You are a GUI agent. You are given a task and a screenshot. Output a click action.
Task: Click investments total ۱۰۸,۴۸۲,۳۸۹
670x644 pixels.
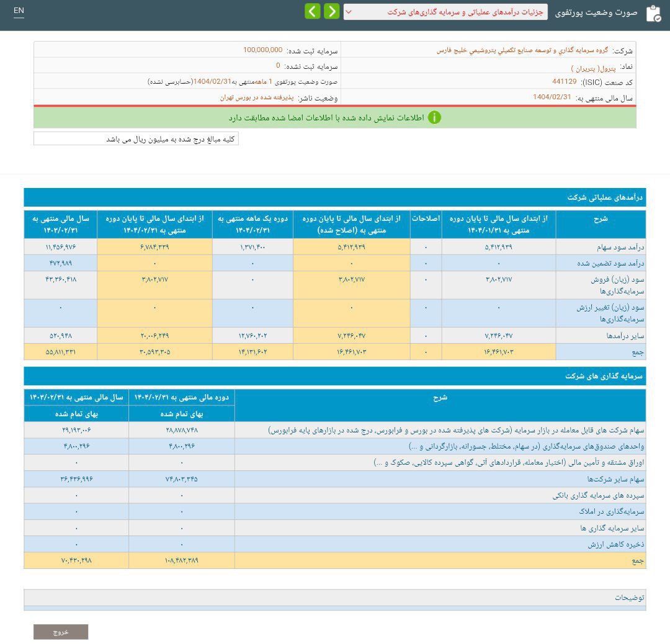point(182,560)
